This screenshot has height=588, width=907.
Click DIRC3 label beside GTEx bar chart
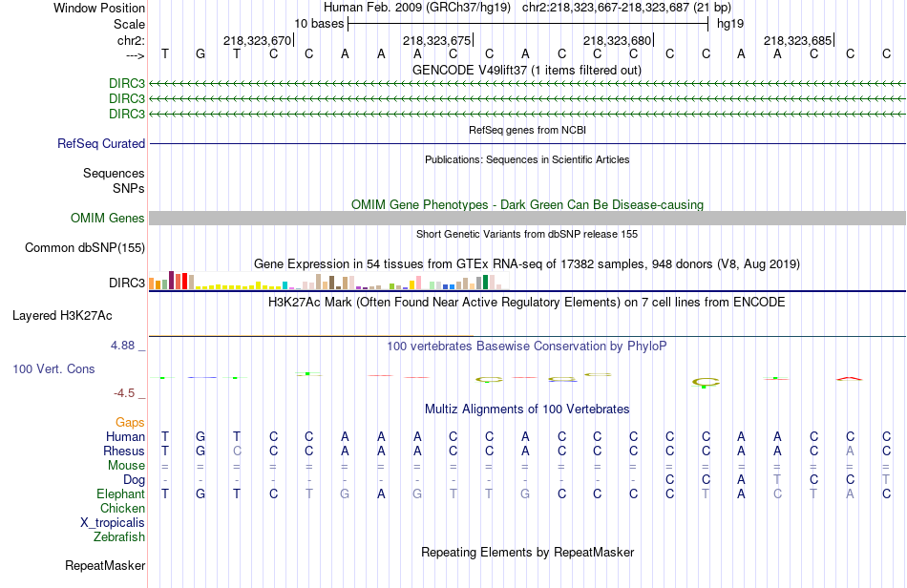click(127, 283)
